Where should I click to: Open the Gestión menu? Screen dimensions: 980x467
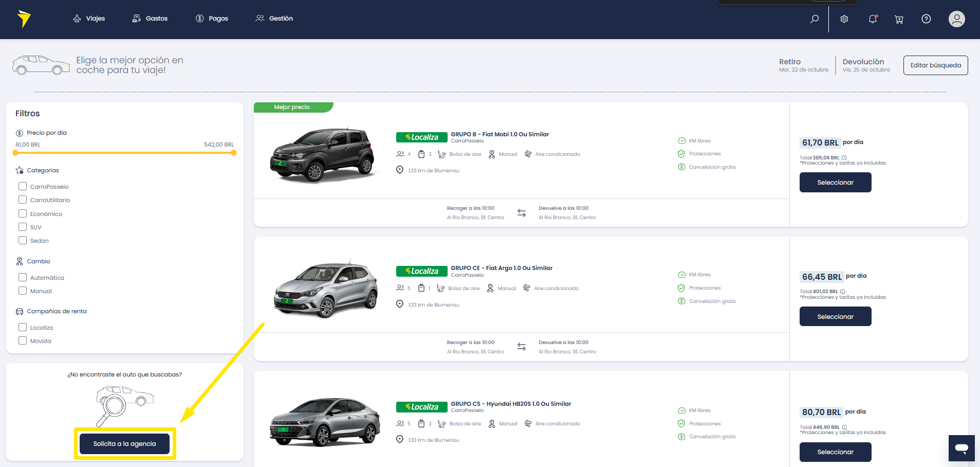click(274, 19)
